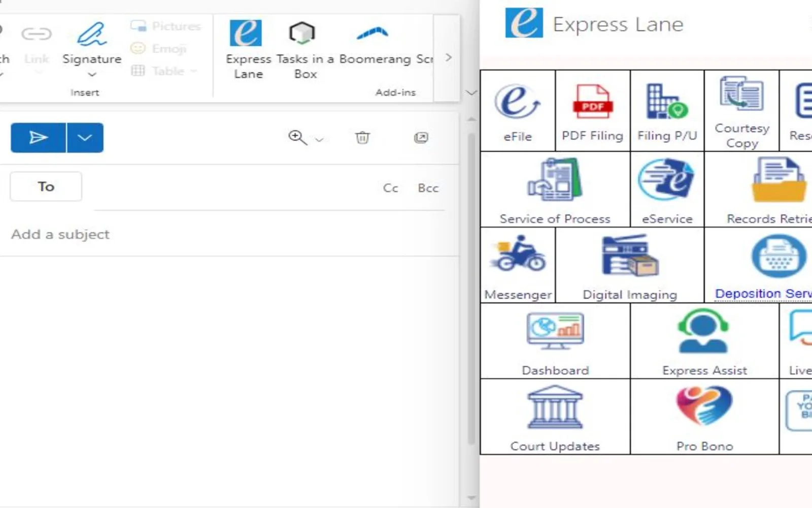Select the Messenger motorcycle tile
812x508 pixels.
pyautogui.click(x=518, y=265)
